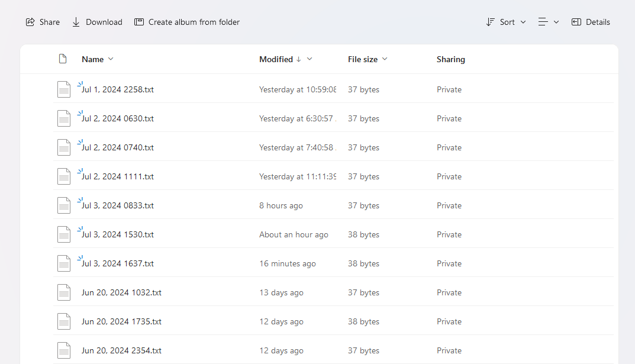Viewport: 635px width, 364px height.
Task: Select file Jul 3, 2024 0833.txt
Action: [117, 206]
